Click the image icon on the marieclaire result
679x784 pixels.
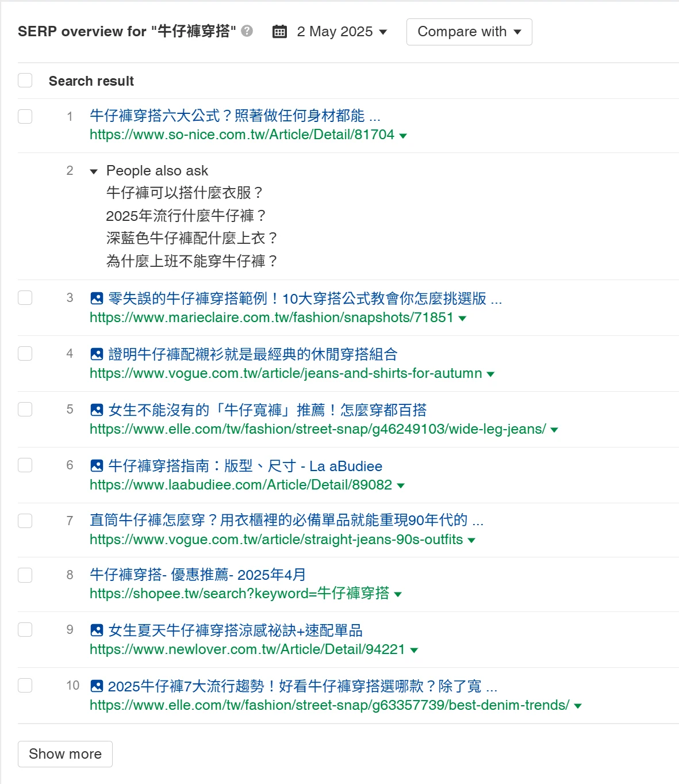coord(97,299)
